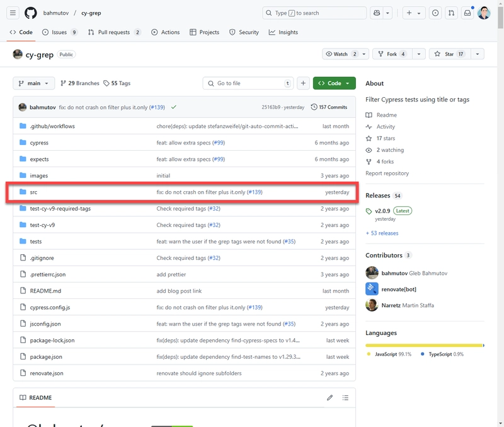Toggle Watch for this repository

point(341,54)
